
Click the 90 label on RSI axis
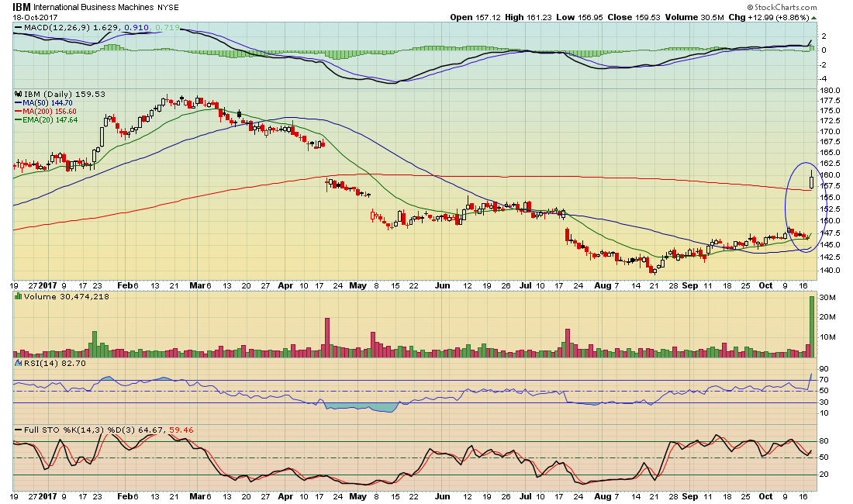pos(824,369)
